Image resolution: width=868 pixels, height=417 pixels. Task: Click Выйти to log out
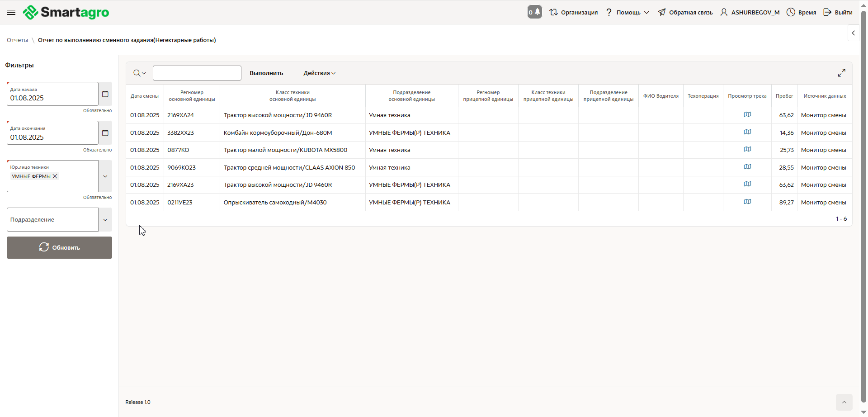pos(838,13)
